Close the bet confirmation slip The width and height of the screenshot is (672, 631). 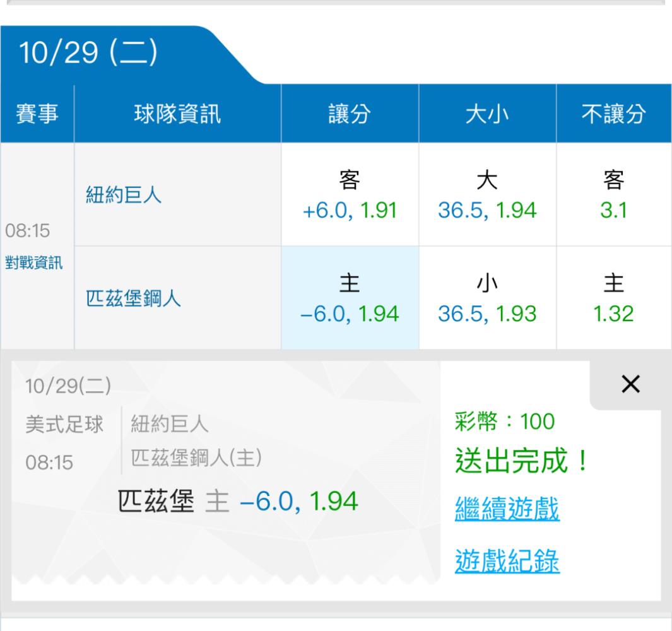pos(631,384)
